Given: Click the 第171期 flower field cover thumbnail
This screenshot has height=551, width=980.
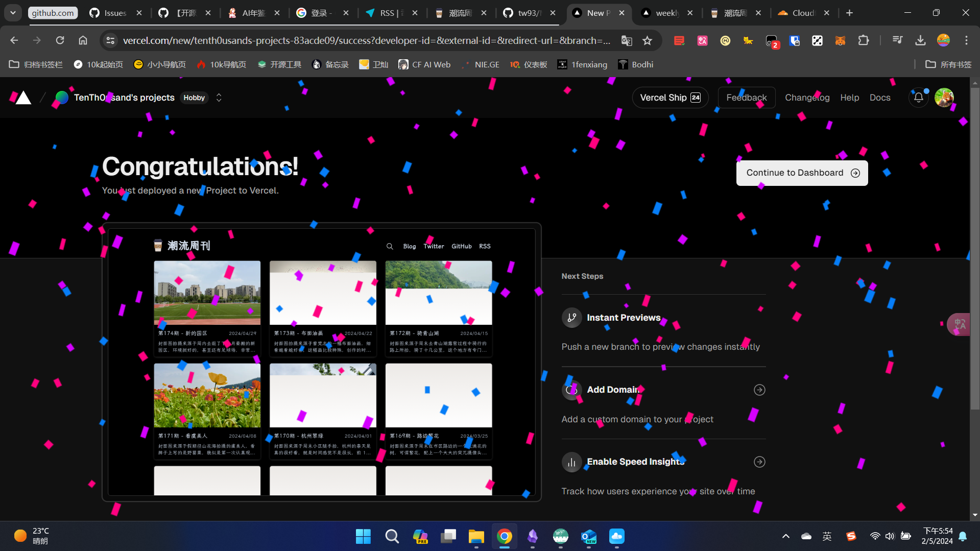Looking at the screenshot, I should click(x=207, y=395).
